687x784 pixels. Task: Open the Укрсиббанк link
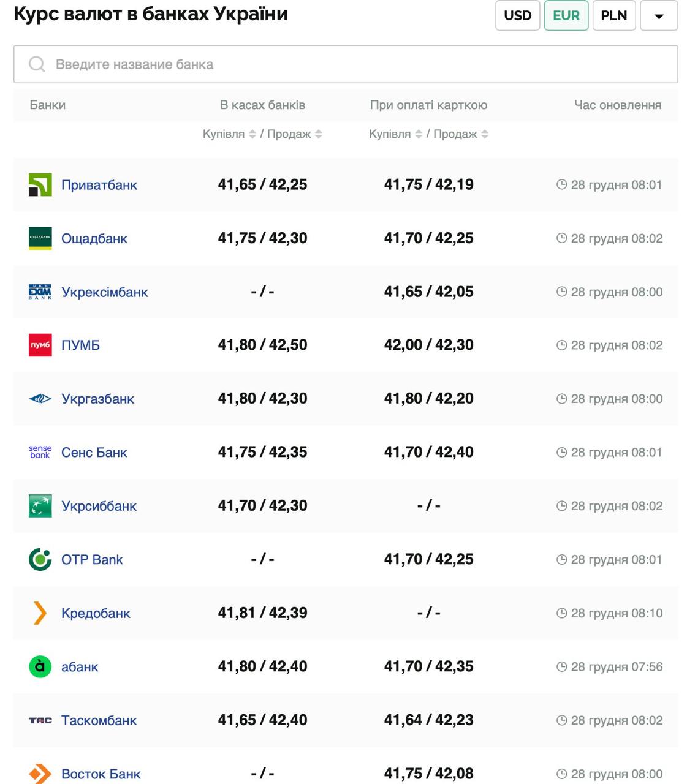(x=99, y=506)
